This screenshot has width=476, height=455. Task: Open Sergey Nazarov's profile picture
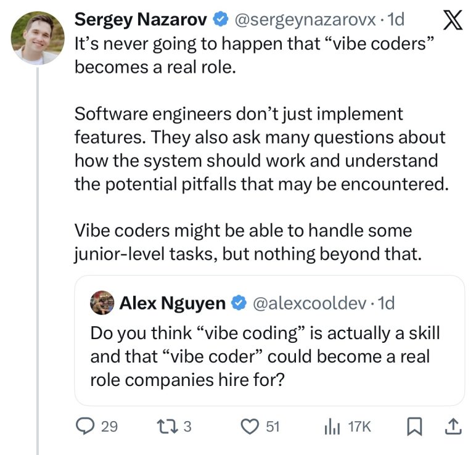click(38, 38)
